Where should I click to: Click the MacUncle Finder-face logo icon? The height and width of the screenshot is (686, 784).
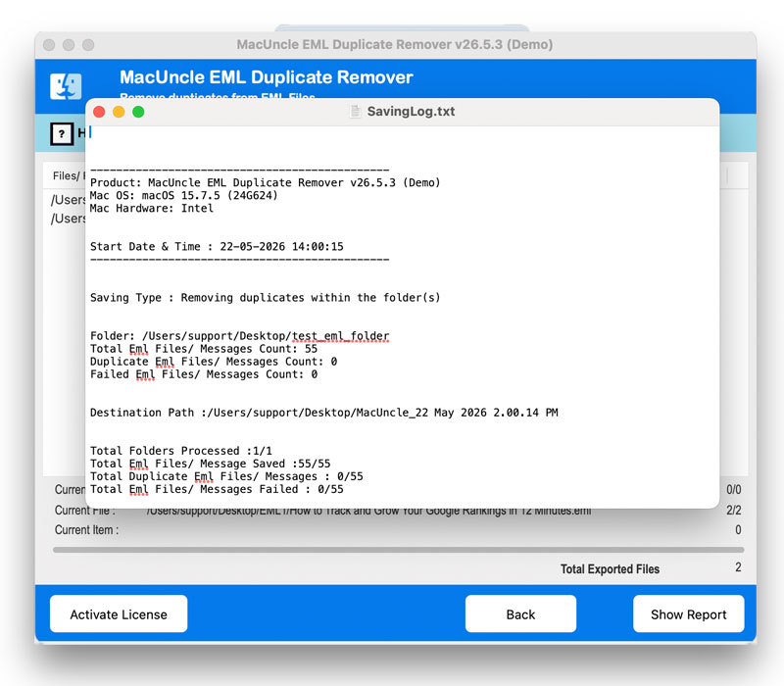[x=66, y=86]
